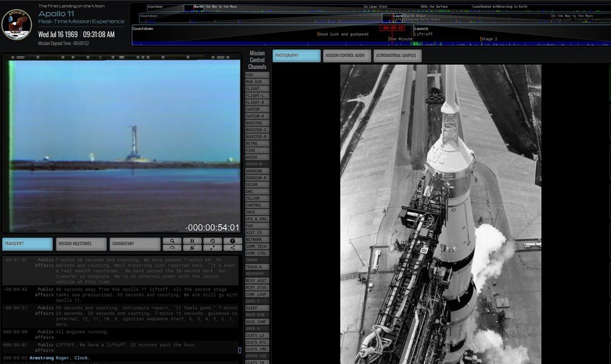Jump to the Lift-off timeline marker
611x364 pixels.
coord(423,34)
